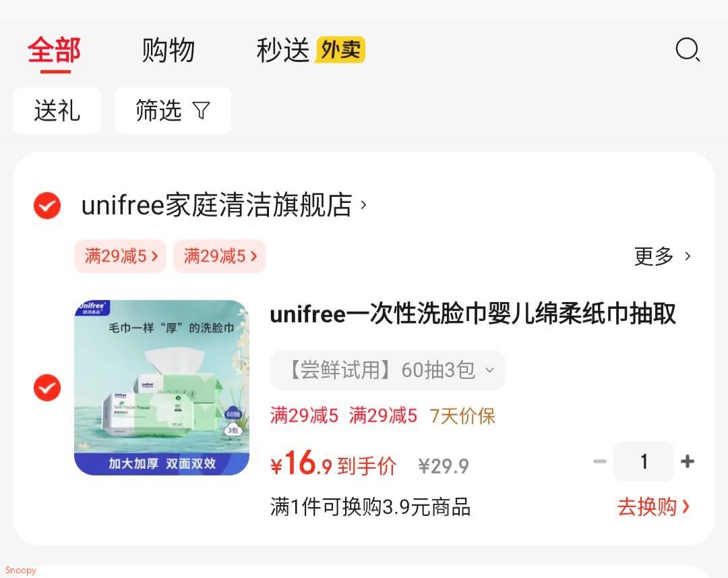728x578 pixels.
Task: Switch to the 购物 tab
Action: (x=168, y=50)
